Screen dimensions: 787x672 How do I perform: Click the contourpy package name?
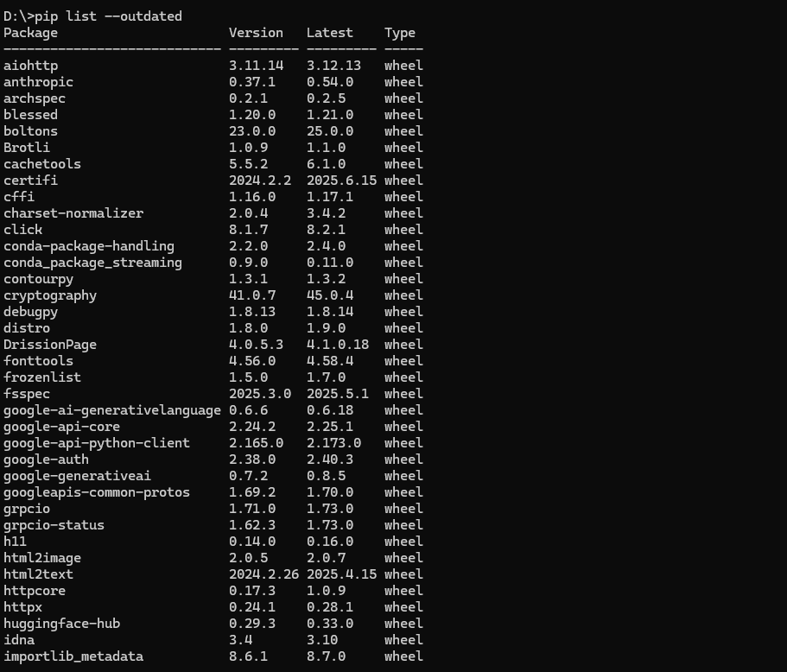pyautogui.click(x=39, y=279)
